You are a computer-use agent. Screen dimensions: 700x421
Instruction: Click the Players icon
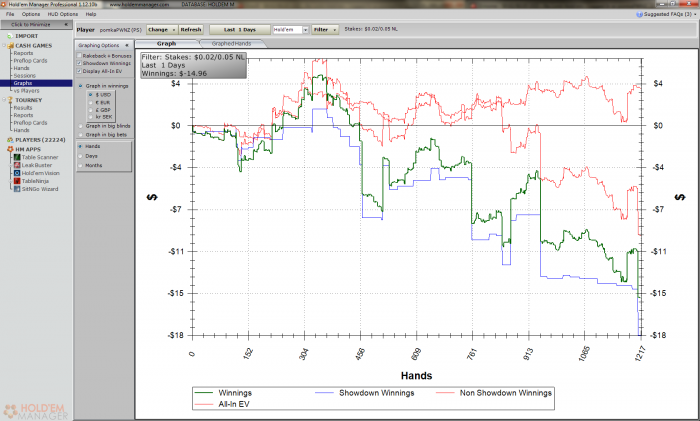10,140
